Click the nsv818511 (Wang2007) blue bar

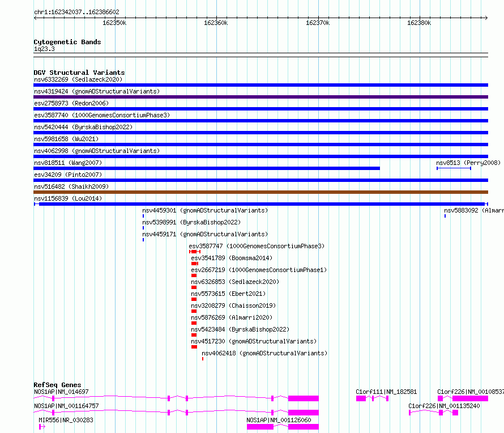click(207, 168)
